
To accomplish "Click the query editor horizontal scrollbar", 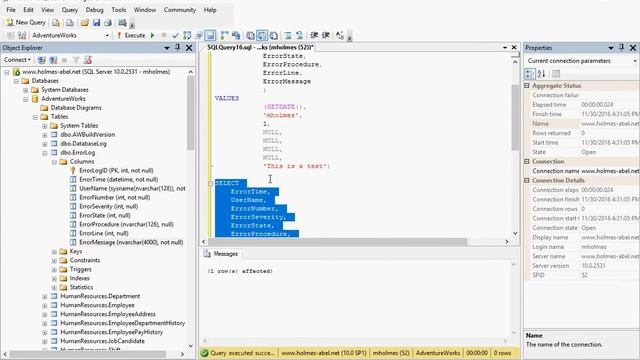I will tap(339, 242).
